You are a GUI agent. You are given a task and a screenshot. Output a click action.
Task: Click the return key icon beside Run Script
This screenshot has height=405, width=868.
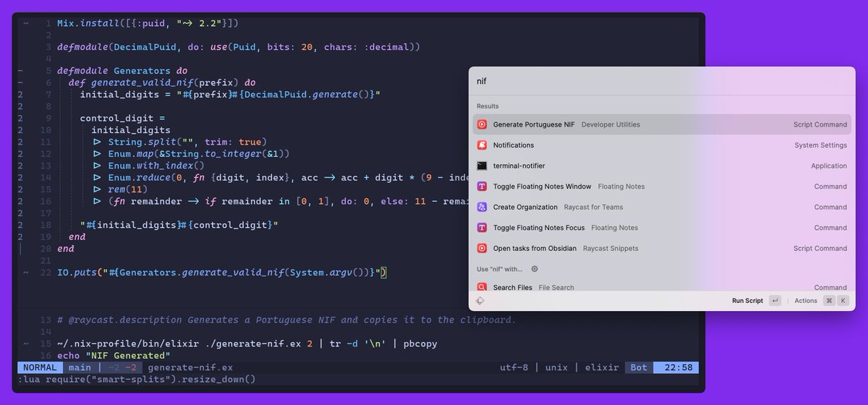775,301
